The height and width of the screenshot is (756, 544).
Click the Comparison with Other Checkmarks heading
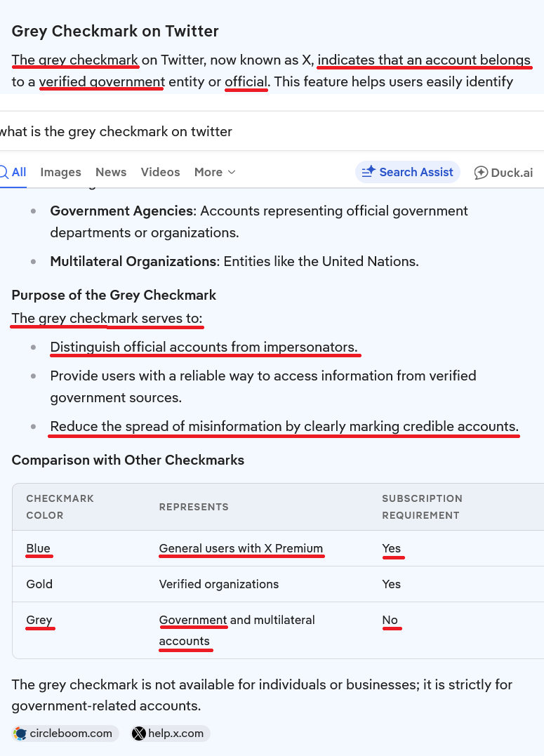pos(128,460)
